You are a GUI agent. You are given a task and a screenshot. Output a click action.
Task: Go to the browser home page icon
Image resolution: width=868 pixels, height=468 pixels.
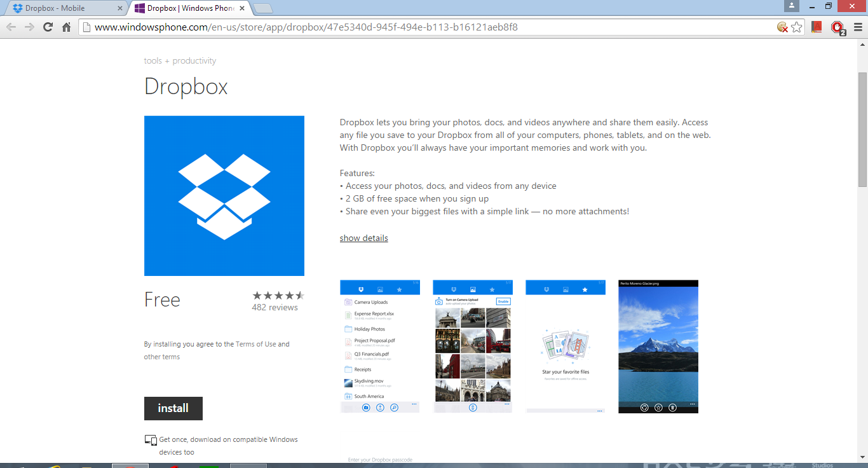(66, 27)
